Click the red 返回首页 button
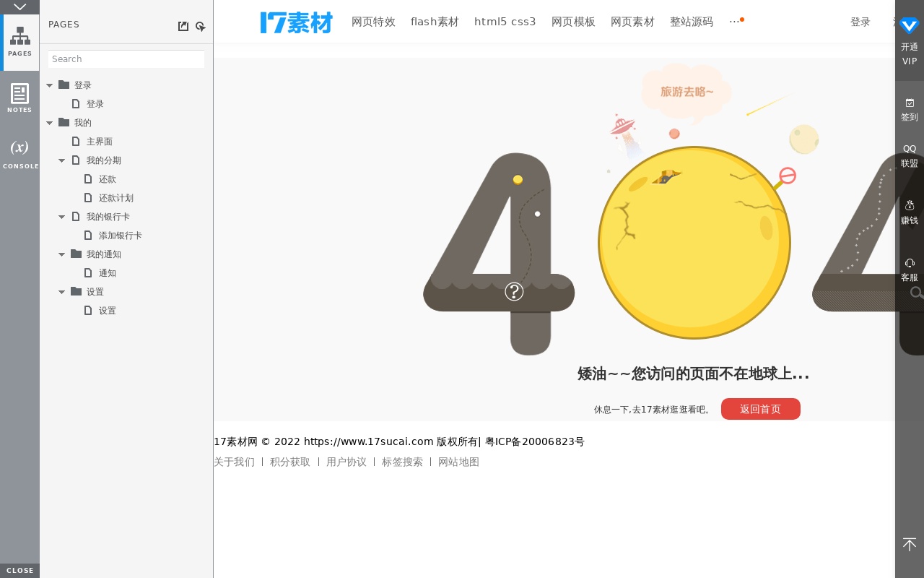Viewport: 924px width, 578px height. tap(760, 409)
